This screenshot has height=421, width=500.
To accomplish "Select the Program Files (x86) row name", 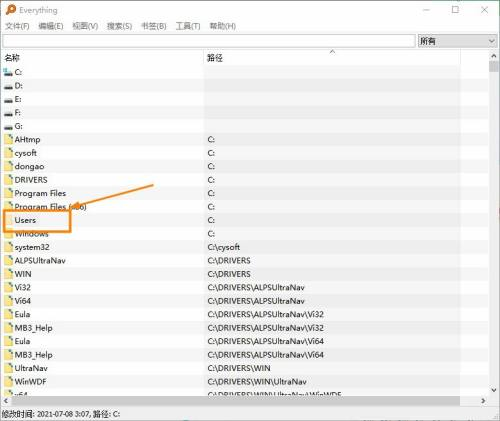I will [x=50, y=207].
